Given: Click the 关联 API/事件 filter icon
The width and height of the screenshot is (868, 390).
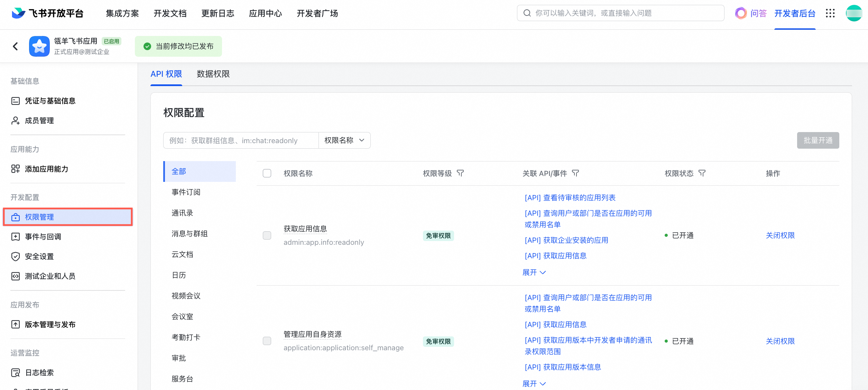Looking at the screenshot, I should pos(575,173).
